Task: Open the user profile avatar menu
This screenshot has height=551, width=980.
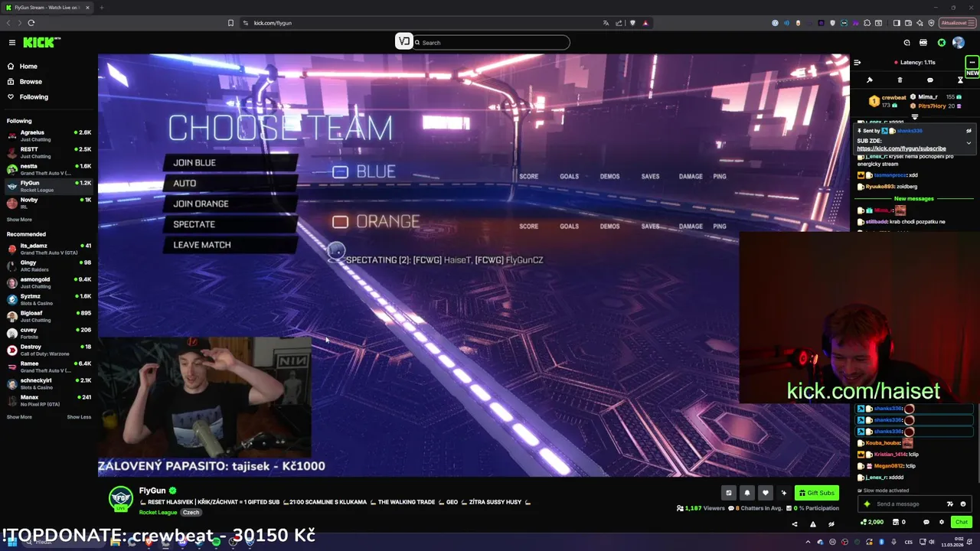Action: [959, 43]
